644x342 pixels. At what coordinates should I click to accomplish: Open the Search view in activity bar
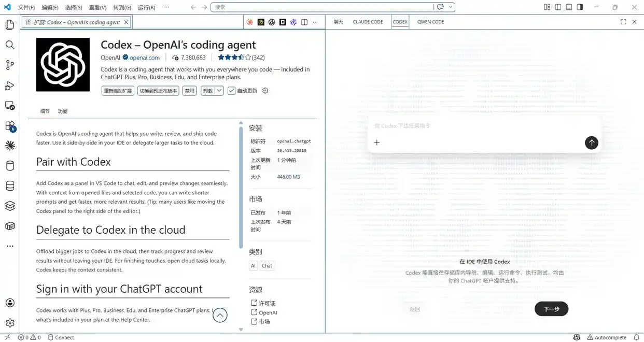[x=10, y=45]
